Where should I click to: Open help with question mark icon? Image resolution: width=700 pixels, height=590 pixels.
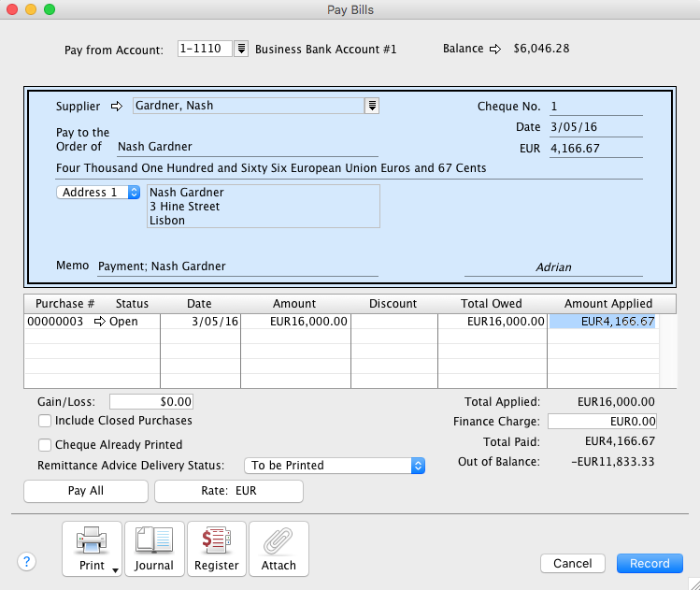coord(27,562)
